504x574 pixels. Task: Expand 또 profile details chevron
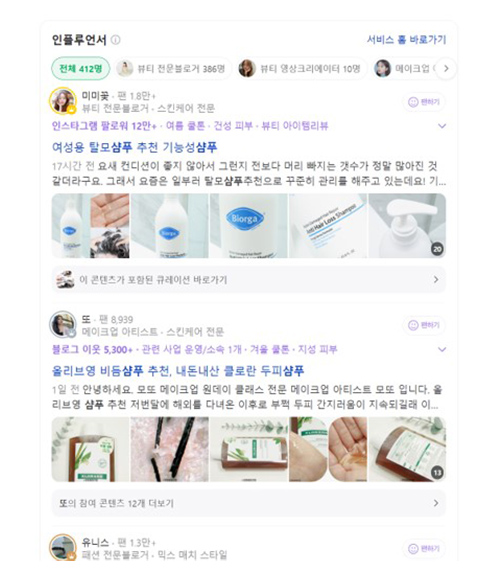pos(442,350)
